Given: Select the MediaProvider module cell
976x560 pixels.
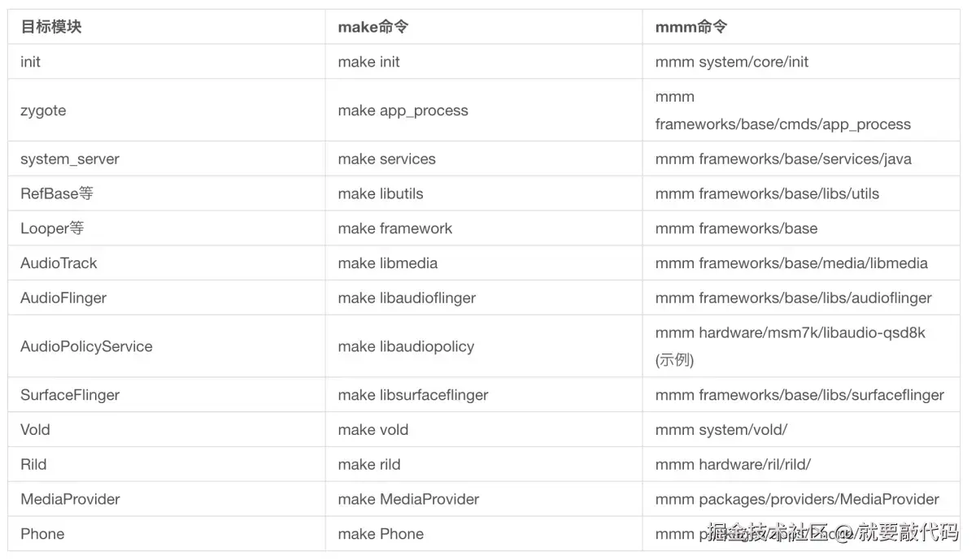Looking at the screenshot, I should 70,499.
